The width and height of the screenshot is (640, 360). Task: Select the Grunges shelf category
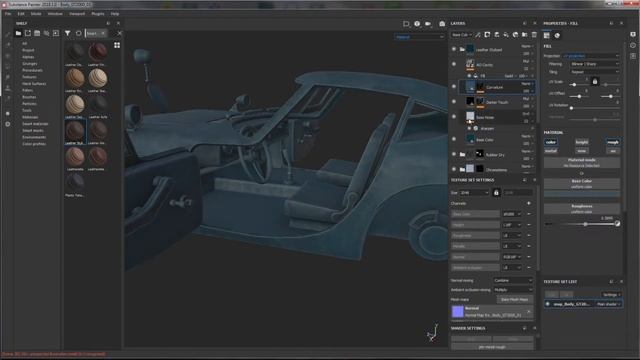30,64
